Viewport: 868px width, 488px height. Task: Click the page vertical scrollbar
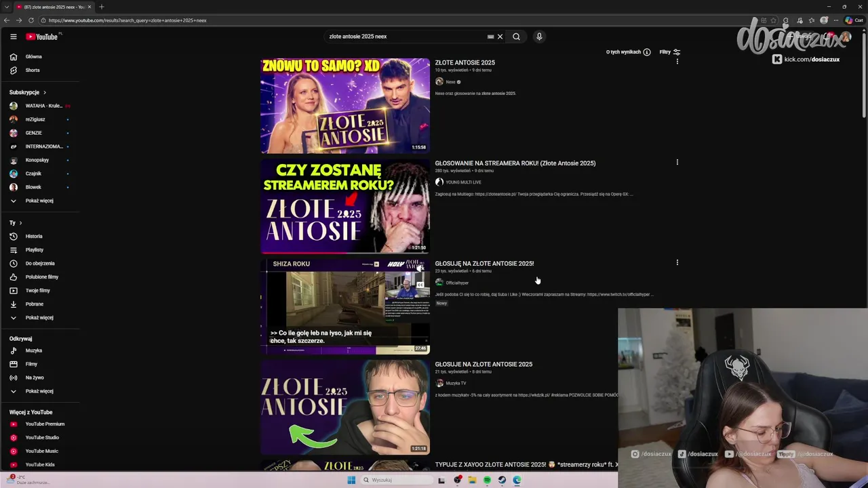pos(864,75)
